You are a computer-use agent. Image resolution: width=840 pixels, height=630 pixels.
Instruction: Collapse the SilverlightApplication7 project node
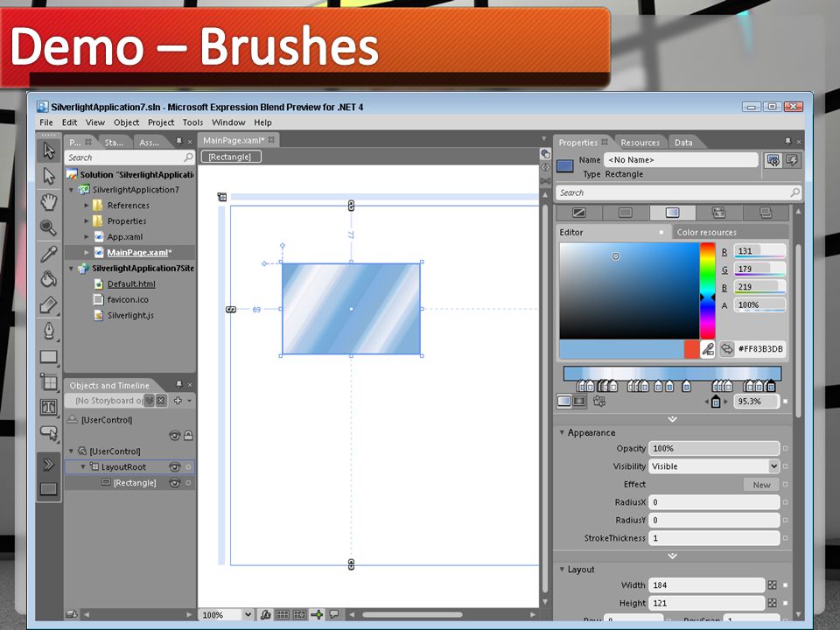pyautogui.click(x=71, y=190)
